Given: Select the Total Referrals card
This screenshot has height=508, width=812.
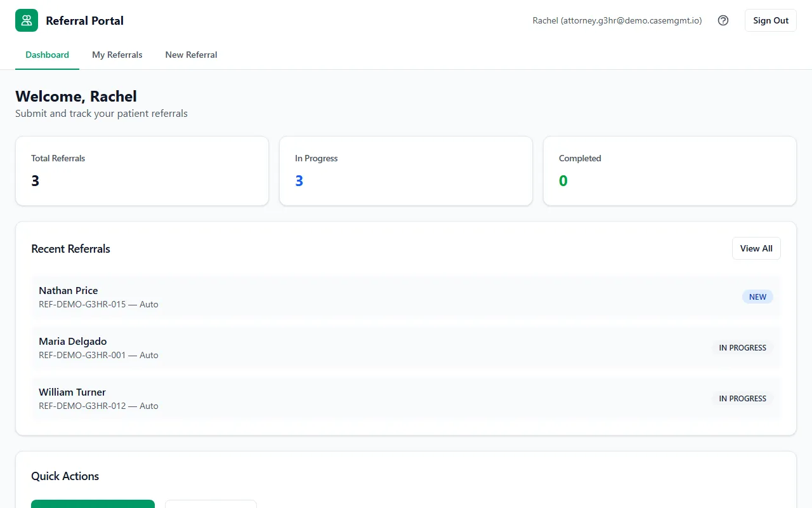Looking at the screenshot, I should pos(142,171).
